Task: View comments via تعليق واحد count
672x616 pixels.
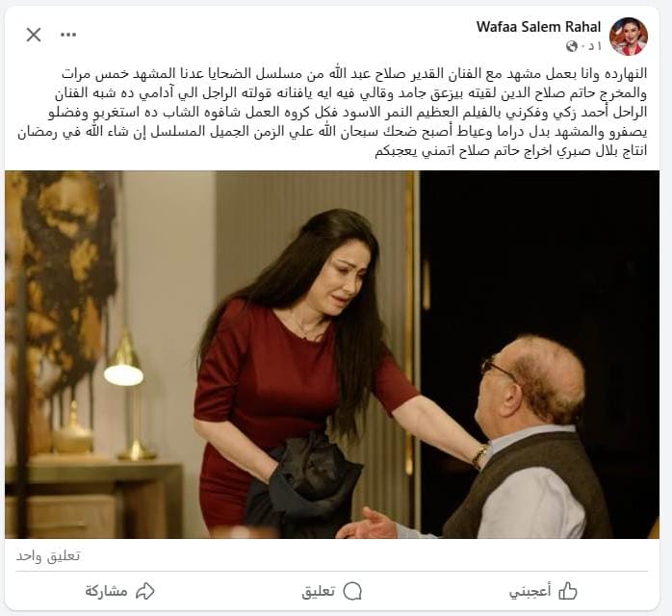Action: click(x=48, y=556)
